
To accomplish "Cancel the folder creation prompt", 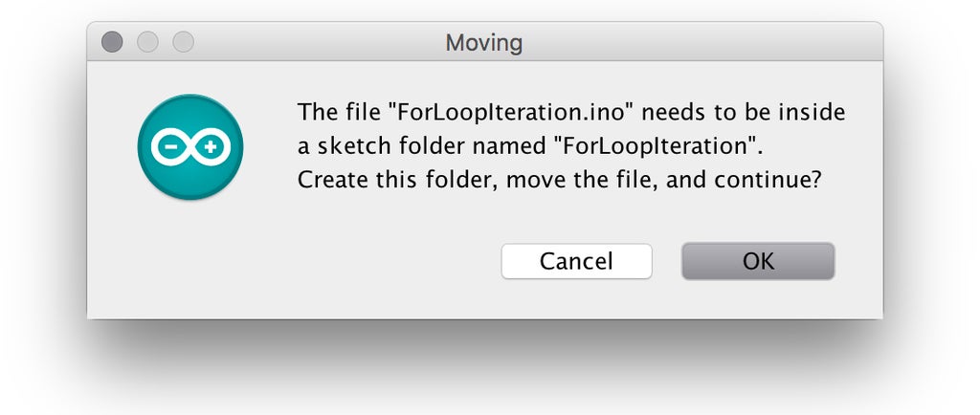I will coord(576,261).
